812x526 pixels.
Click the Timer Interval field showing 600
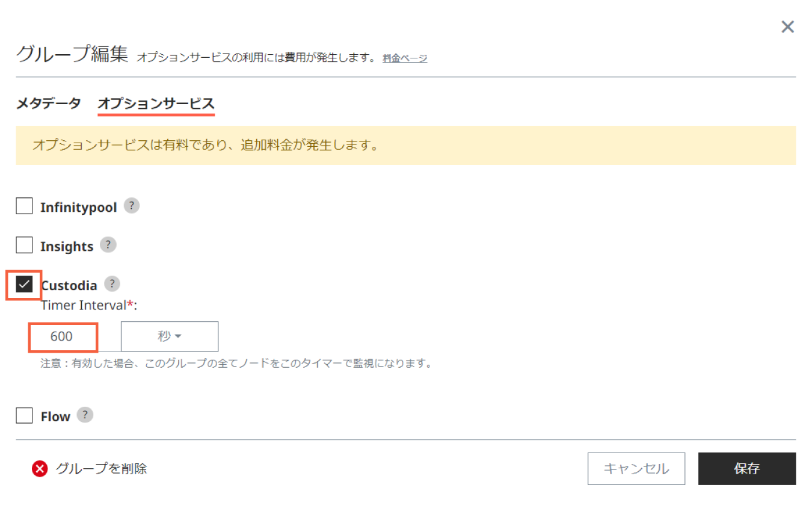(x=63, y=336)
